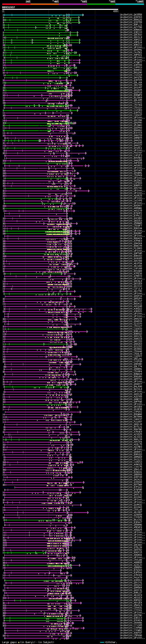Select hit UniRef100_Q3HTK6
Image resolution: width=146 pixels, height=644 pixels.
point(131,65)
